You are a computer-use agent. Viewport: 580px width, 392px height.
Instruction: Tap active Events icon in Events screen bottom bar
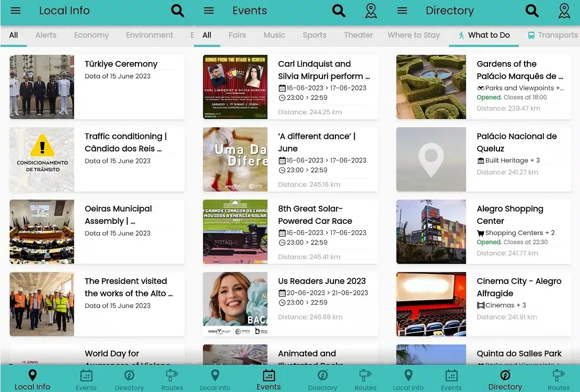(269, 375)
